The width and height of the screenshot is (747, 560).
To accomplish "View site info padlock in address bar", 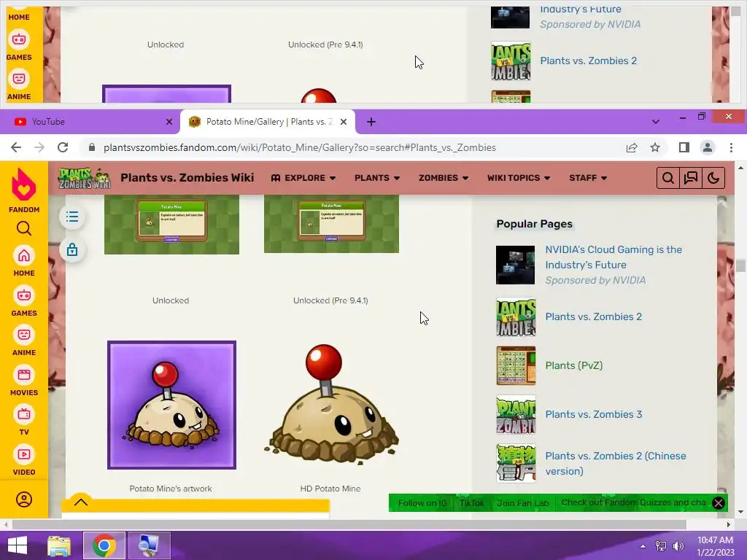I will click(x=92, y=147).
